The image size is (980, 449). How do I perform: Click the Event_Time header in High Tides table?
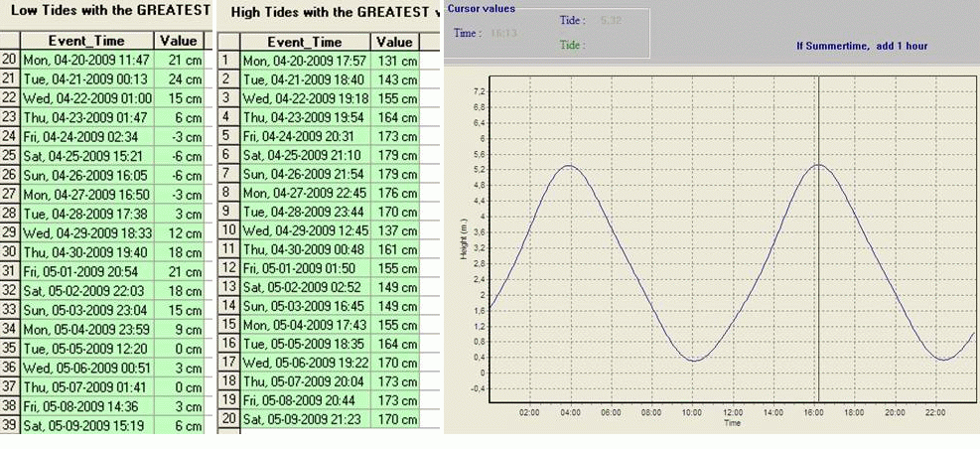click(x=304, y=42)
